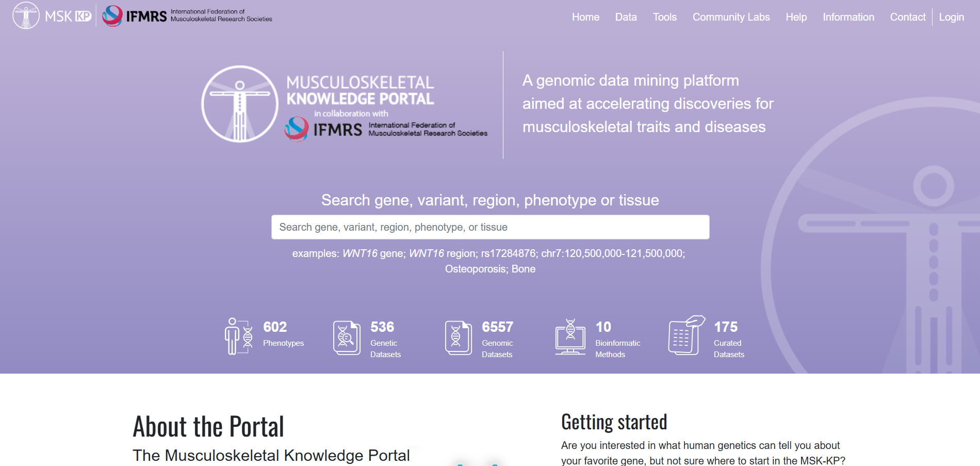Click the Getting started heading
This screenshot has width=980, height=466.
[614, 422]
